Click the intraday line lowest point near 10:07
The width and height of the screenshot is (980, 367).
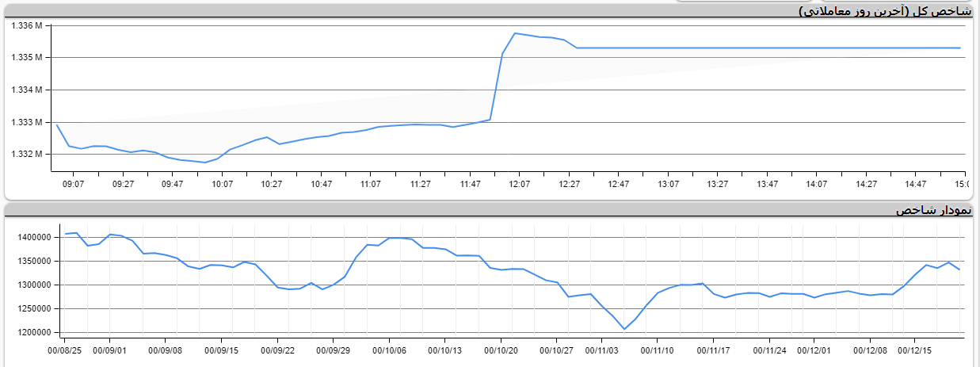click(205, 162)
